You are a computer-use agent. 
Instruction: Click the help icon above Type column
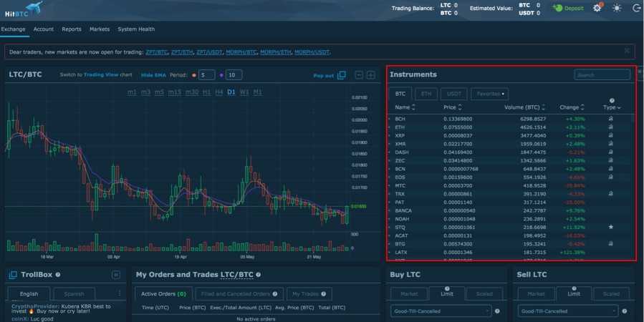pos(612,100)
